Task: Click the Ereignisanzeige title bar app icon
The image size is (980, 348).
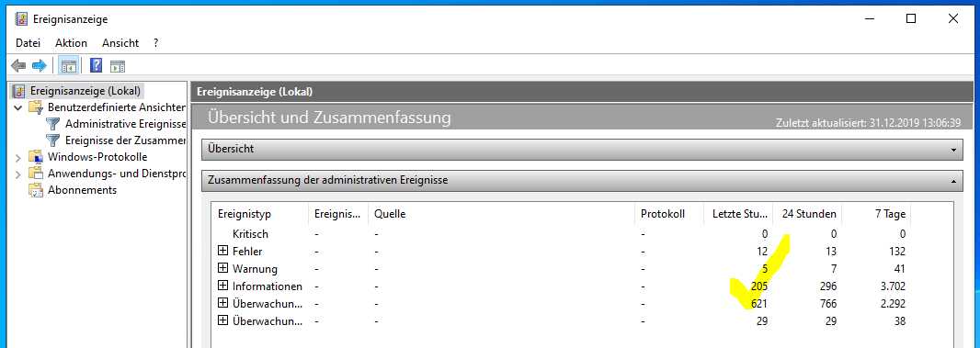Action: [x=20, y=18]
